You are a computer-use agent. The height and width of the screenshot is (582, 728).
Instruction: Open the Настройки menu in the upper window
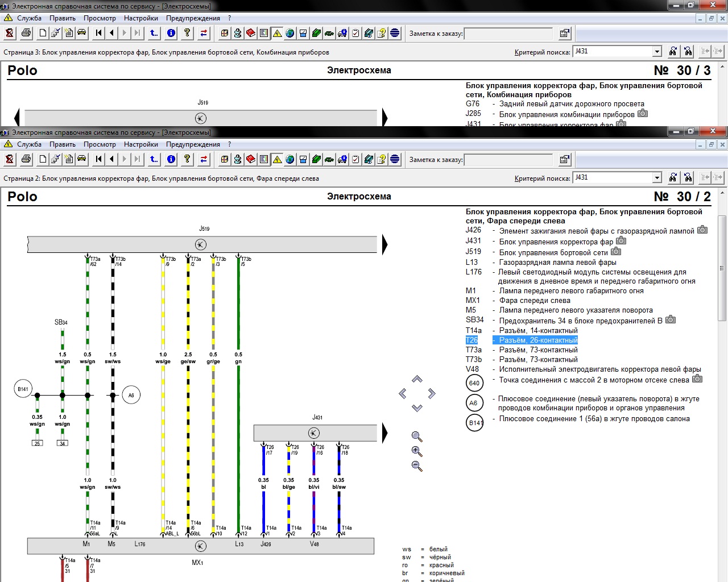(x=140, y=18)
